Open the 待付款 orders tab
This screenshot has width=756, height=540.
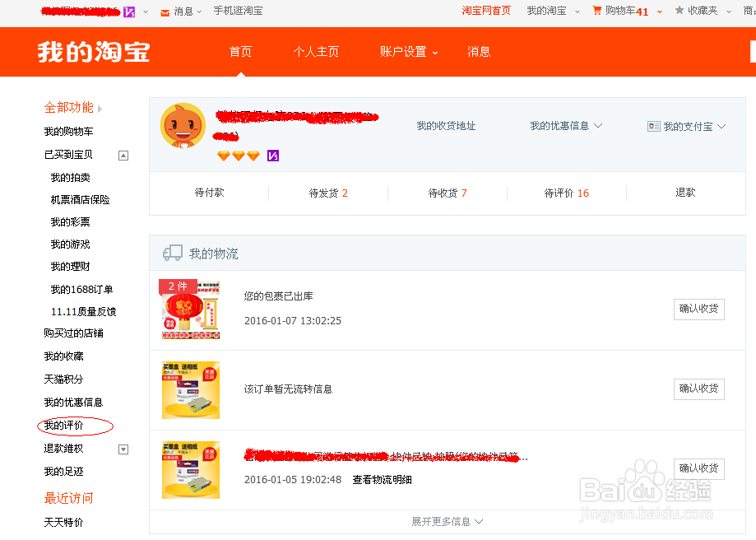click(209, 193)
